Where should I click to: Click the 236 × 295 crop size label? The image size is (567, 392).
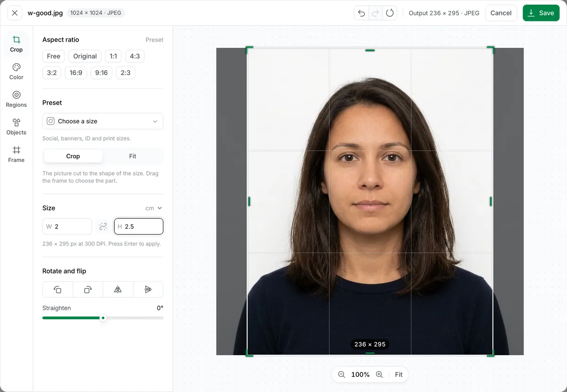click(370, 344)
